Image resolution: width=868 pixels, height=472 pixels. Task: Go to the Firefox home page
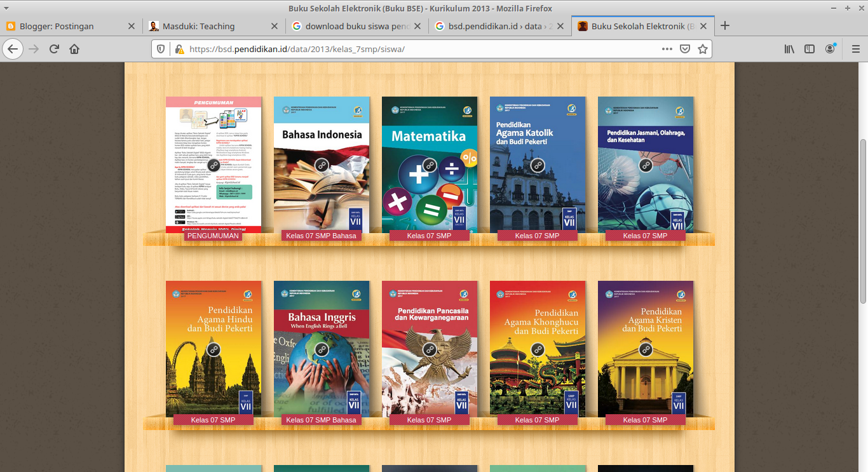click(74, 49)
